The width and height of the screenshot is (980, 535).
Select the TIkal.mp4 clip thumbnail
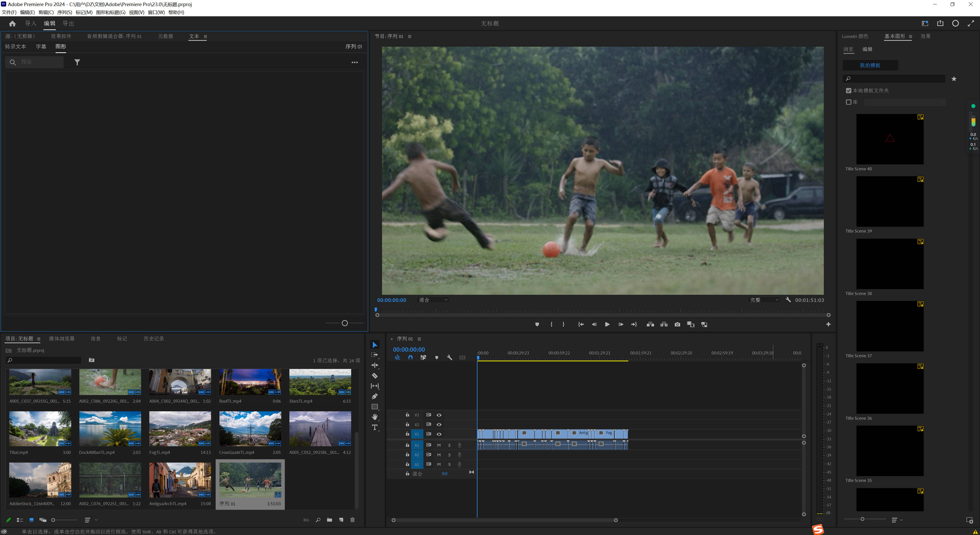tap(40, 428)
